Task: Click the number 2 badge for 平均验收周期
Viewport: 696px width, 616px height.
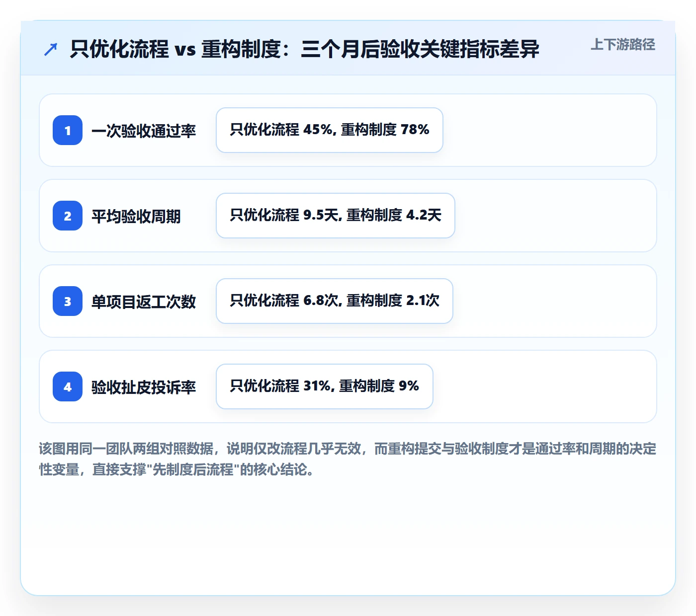Action: [68, 216]
